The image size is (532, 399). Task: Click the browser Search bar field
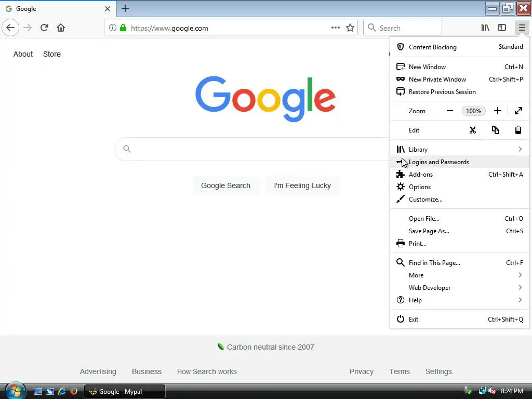pyautogui.click(x=403, y=28)
